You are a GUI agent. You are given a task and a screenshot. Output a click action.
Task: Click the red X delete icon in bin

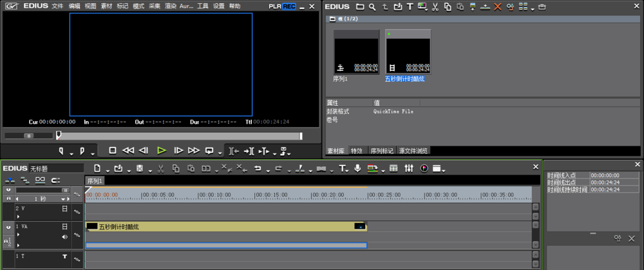click(x=497, y=7)
